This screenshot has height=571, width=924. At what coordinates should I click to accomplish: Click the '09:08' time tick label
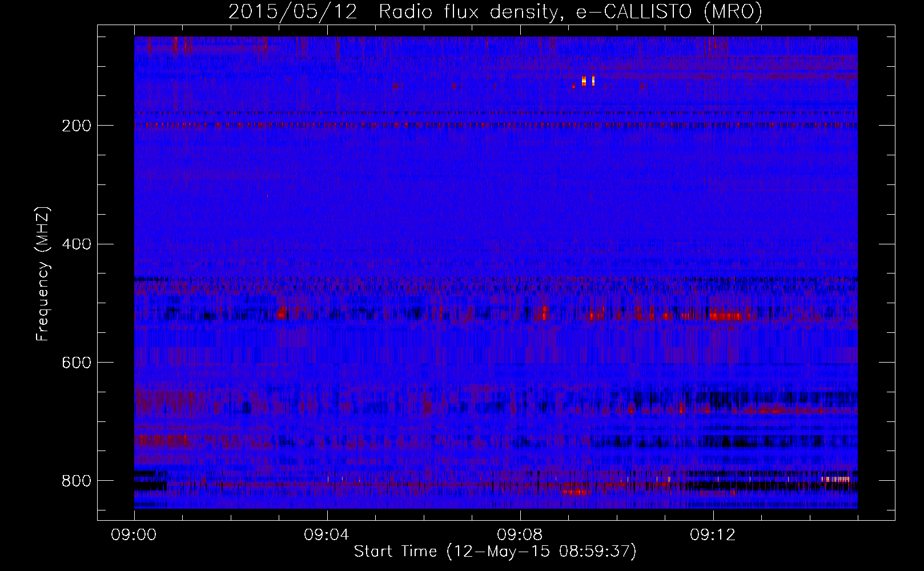pos(520,535)
